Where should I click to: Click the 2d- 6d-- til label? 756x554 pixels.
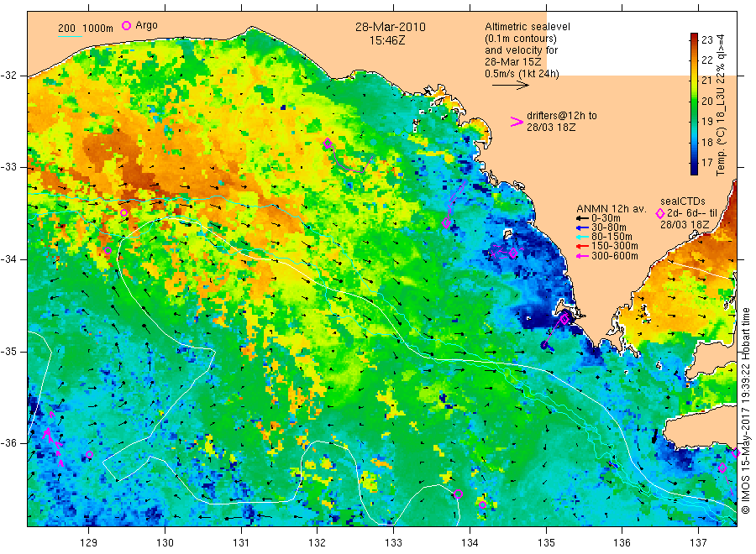pyautogui.click(x=692, y=213)
